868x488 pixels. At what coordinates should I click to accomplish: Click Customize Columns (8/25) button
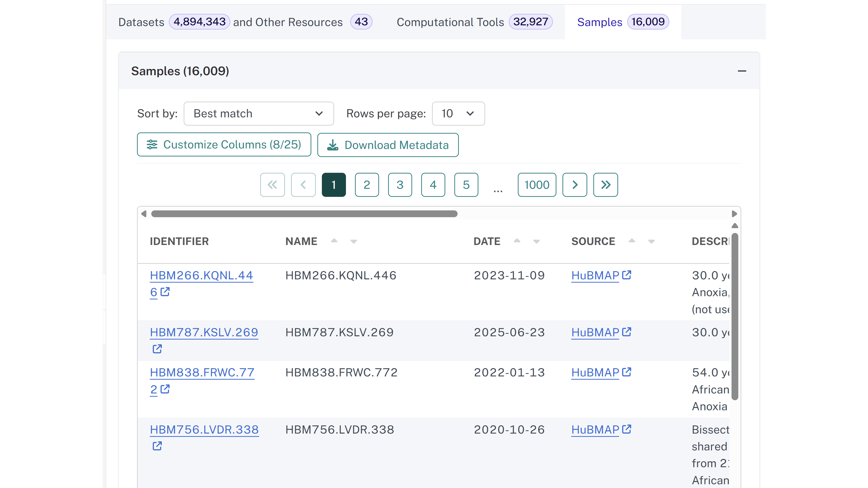tap(224, 144)
